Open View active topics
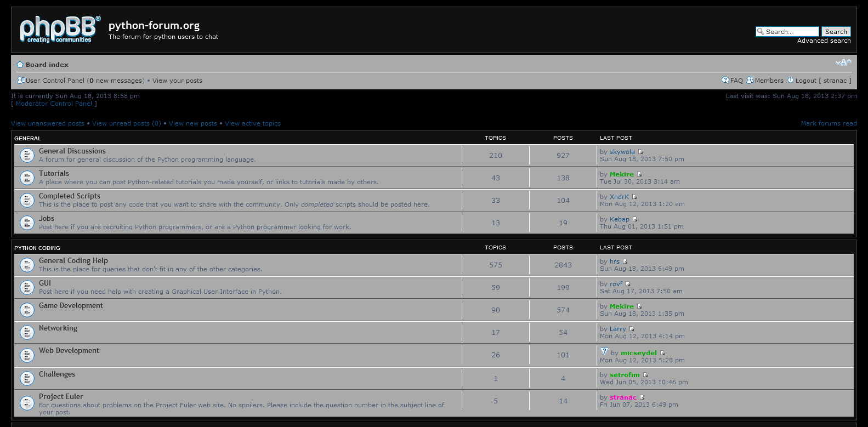The width and height of the screenshot is (868, 427). pos(253,123)
